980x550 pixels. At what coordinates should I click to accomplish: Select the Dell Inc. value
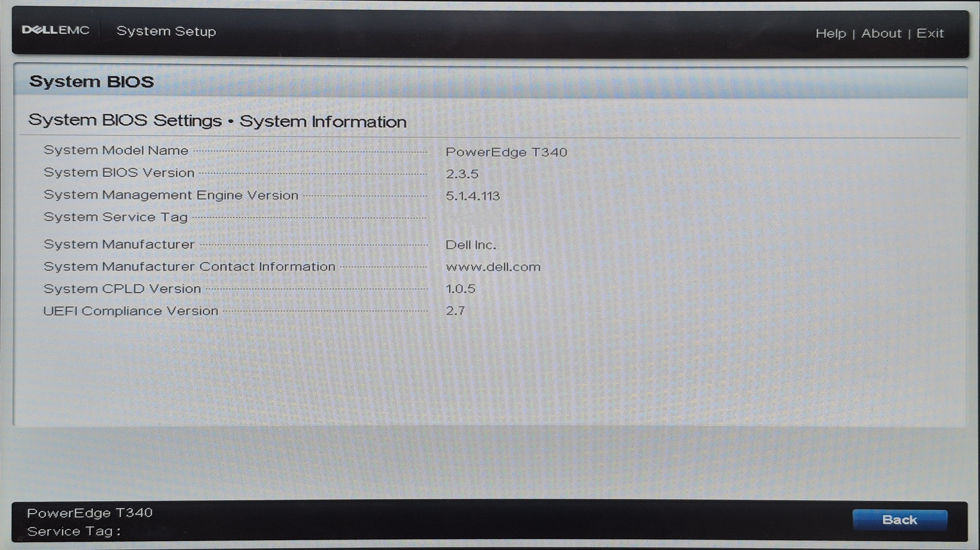click(471, 245)
